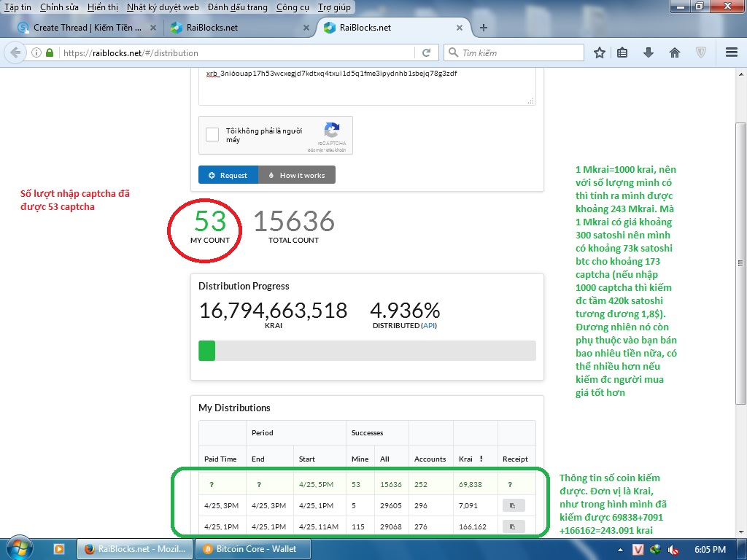Click the scrollbar up arrow
The image size is (747, 560).
click(740, 74)
